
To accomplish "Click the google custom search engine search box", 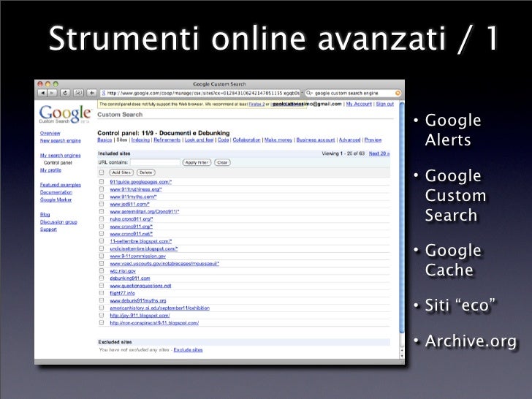I will point(353,93).
